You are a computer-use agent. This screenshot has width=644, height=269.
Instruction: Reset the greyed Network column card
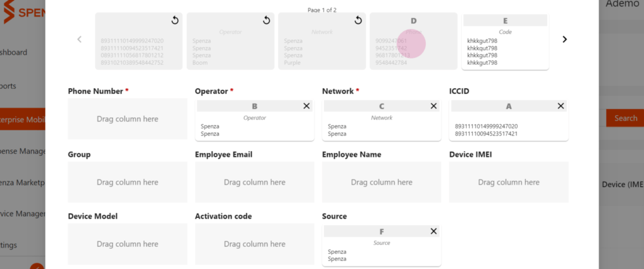pos(358,20)
